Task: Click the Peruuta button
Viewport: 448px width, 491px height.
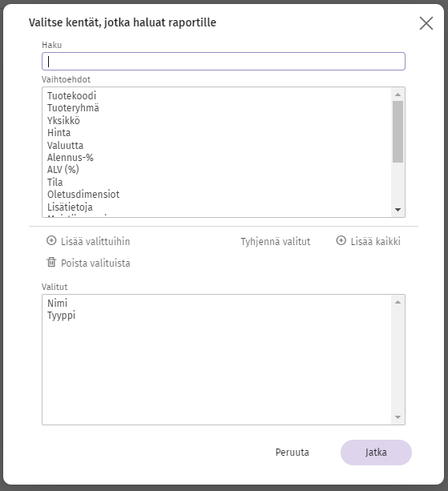Action: click(292, 453)
